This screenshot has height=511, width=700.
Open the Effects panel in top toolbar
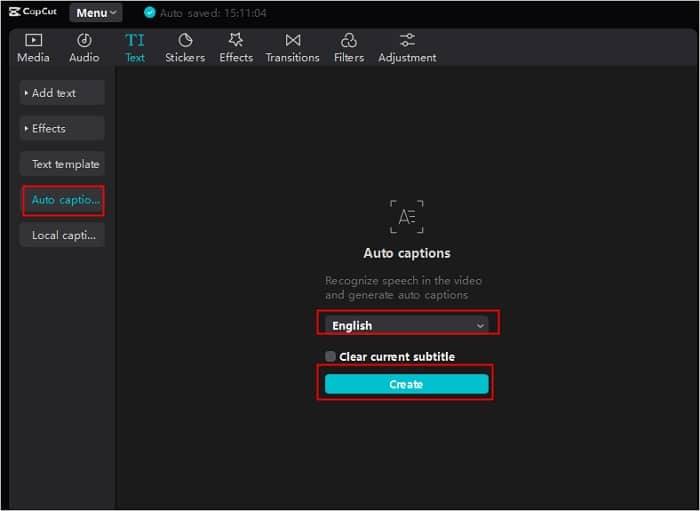(236, 48)
